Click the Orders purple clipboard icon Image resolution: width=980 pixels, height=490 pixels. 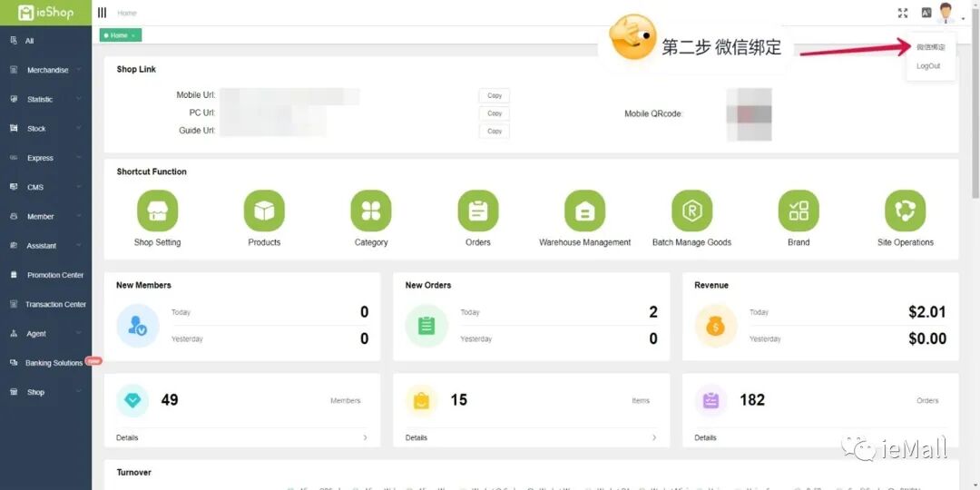711,401
